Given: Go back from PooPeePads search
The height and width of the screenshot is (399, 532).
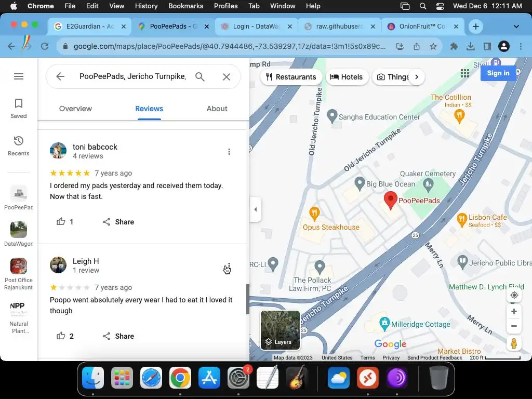Looking at the screenshot, I should pyautogui.click(x=60, y=76).
